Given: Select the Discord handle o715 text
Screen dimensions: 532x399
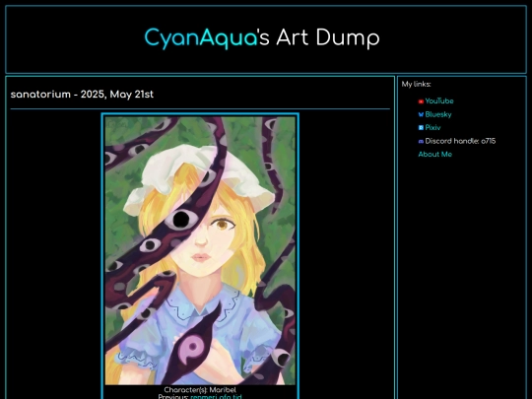Looking at the screenshot, I should [460, 141].
